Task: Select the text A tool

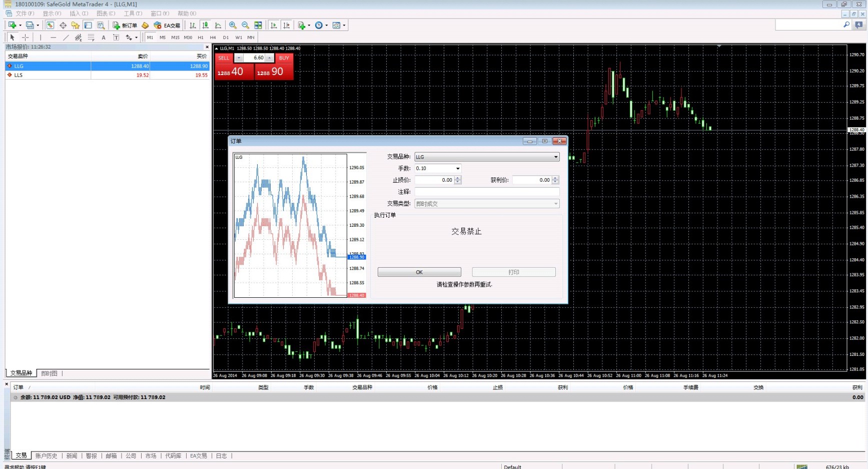Action: [104, 38]
